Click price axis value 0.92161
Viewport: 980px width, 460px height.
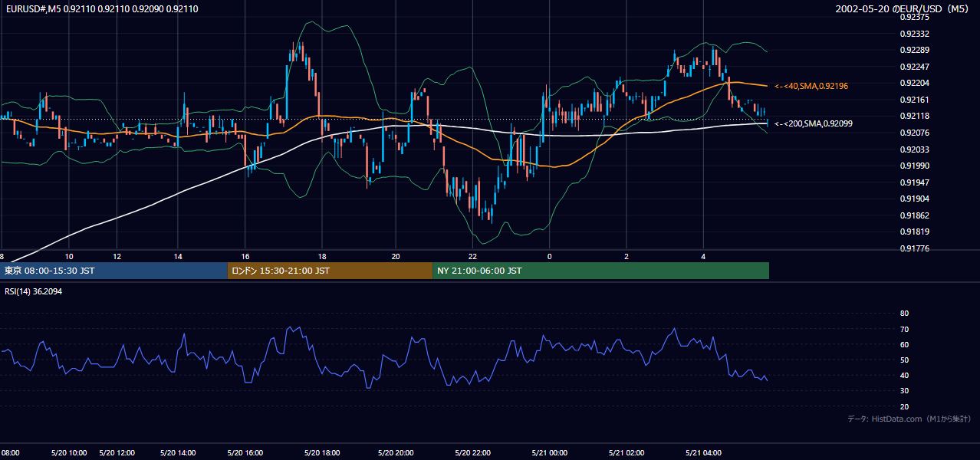point(913,100)
